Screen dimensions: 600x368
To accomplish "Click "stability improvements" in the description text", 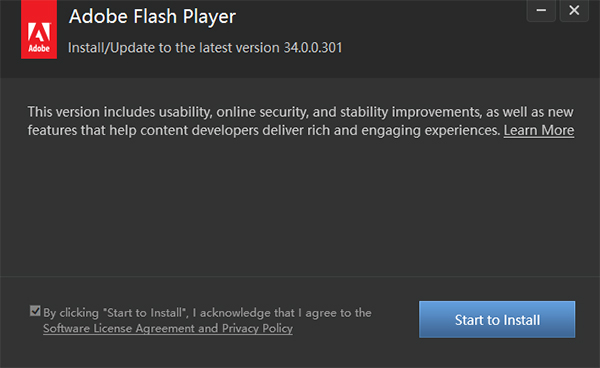I will point(410,112).
